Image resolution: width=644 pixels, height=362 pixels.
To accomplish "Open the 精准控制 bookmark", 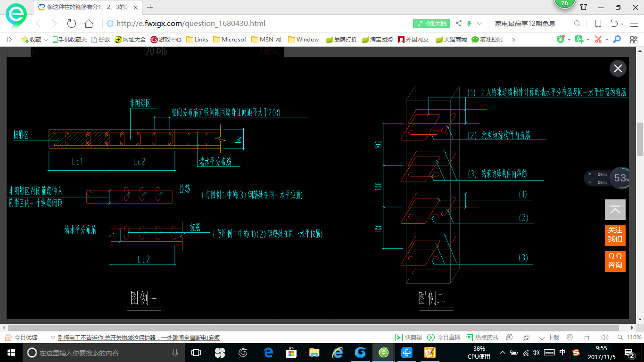I will 487,40.
